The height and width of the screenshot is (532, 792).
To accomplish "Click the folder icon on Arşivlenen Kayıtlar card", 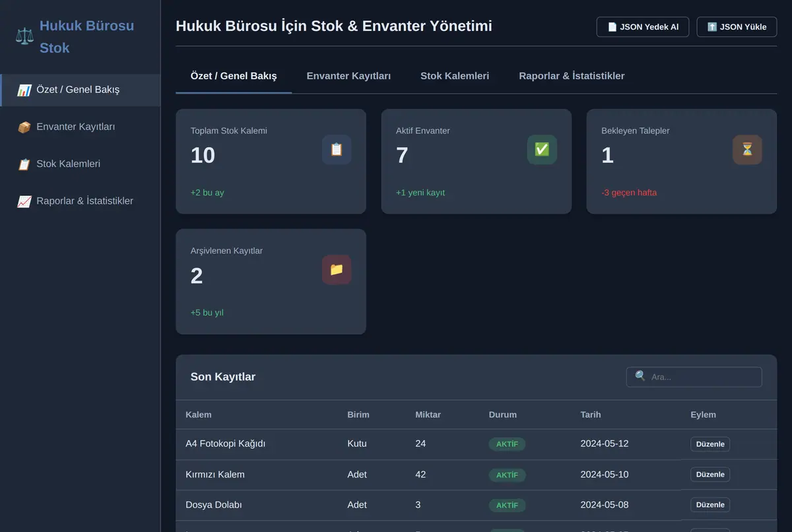I will click(337, 270).
